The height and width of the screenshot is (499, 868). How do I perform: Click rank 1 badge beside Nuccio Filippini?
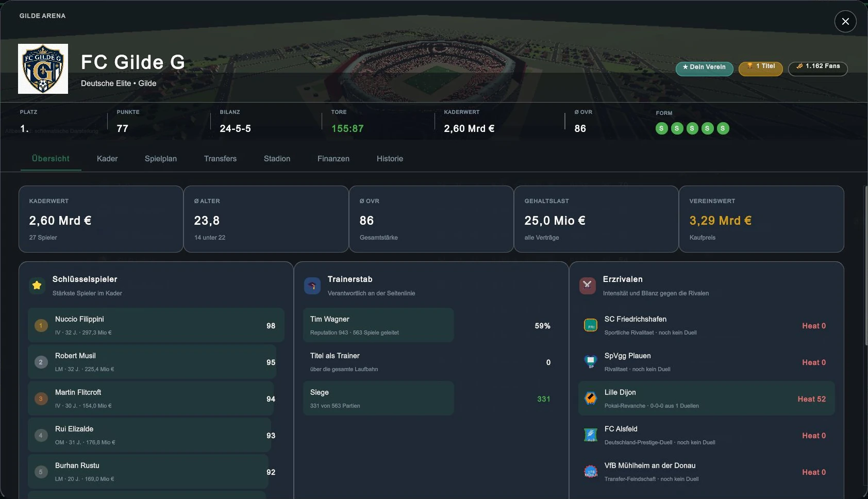point(41,325)
